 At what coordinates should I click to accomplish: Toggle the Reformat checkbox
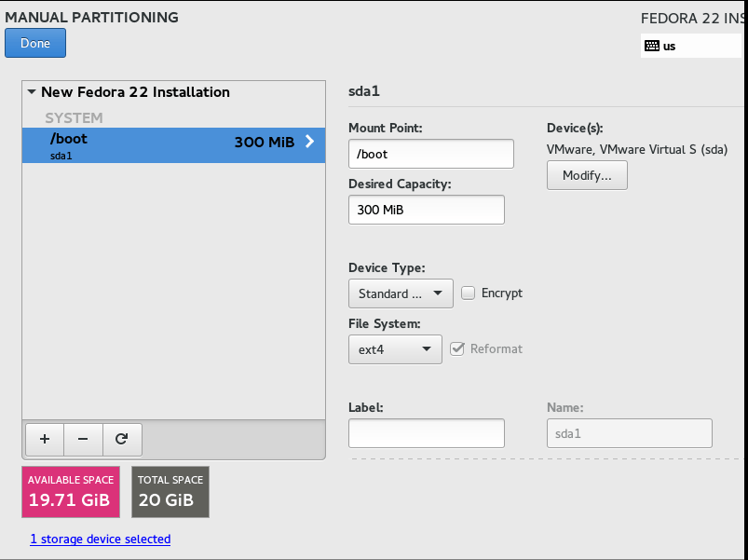(x=457, y=348)
